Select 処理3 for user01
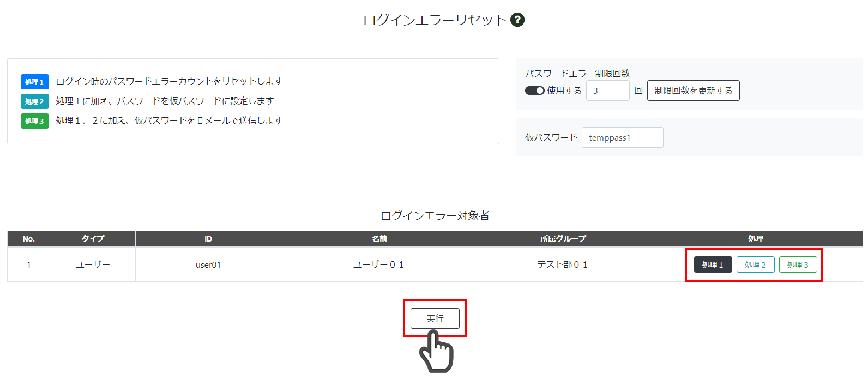The height and width of the screenshot is (380, 868). pyautogui.click(x=798, y=264)
